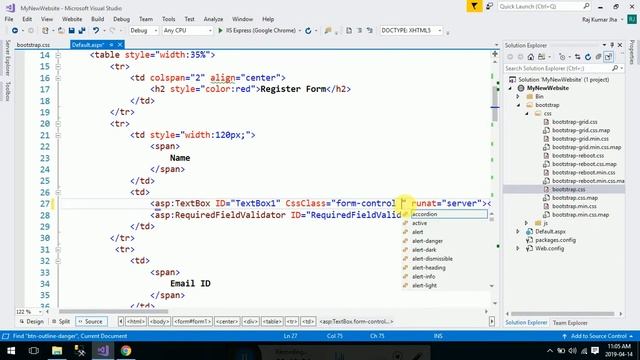Open the Action Center notification icon
The height and width of the screenshot is (360, 640).
pyautogui.click(x=595, y=351)
